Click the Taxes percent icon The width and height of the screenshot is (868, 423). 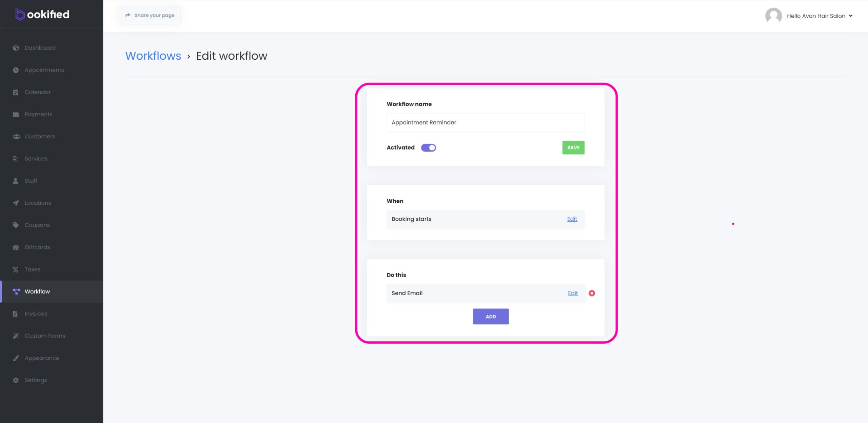click(x=16, y=269)
